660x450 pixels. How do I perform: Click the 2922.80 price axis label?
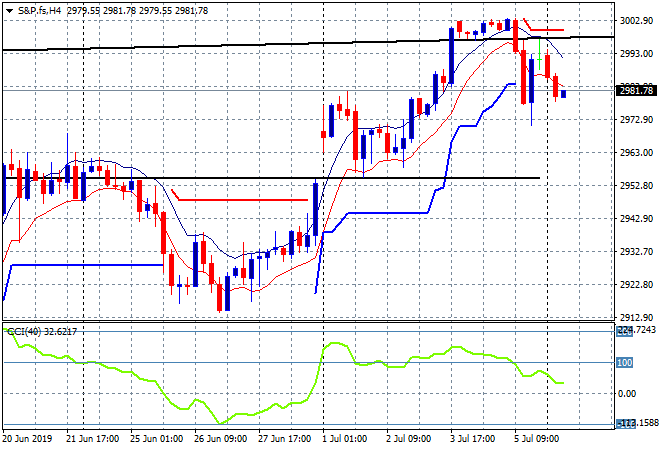[636, 285]
